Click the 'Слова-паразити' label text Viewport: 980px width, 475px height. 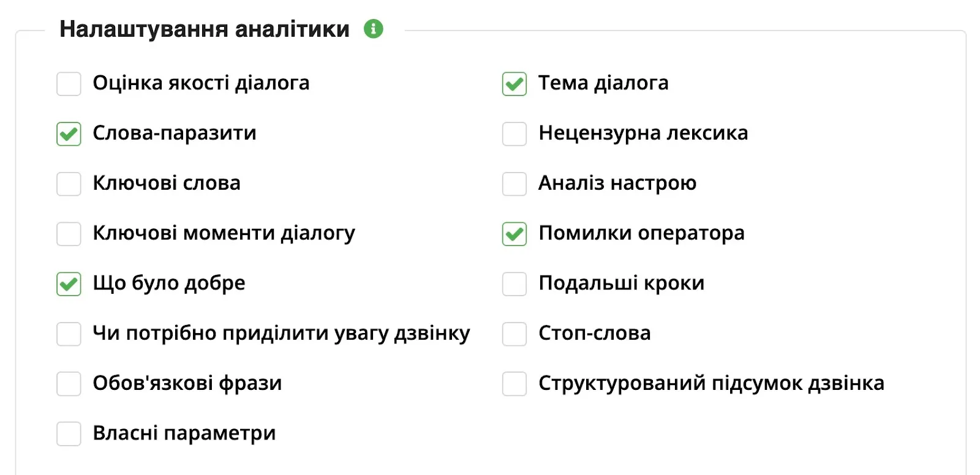pos(174,133)
